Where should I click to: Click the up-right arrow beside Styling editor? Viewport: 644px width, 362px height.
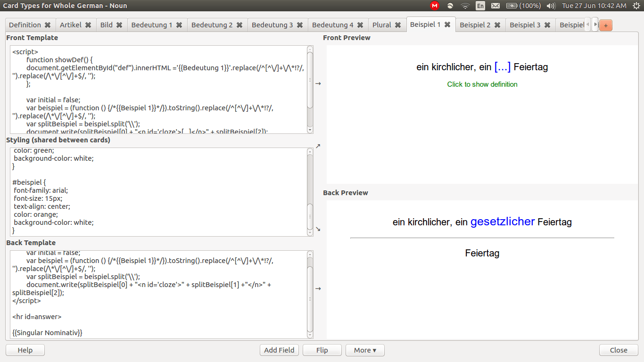pyautogui.click(x=318, y=146)
